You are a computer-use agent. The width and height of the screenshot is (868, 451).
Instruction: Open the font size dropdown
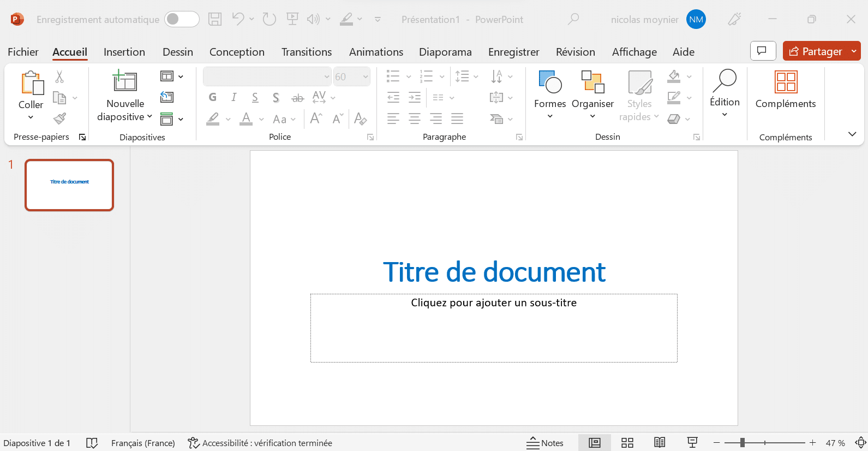(x=366, y=76)
